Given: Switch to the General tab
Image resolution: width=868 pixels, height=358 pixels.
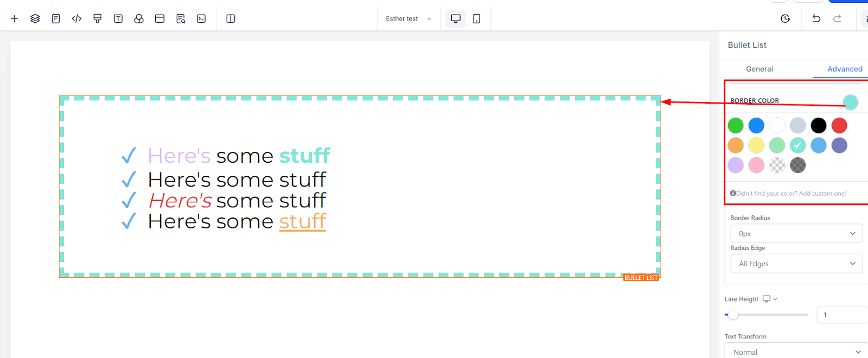Looking at the screenshot, I should point(759,69).
